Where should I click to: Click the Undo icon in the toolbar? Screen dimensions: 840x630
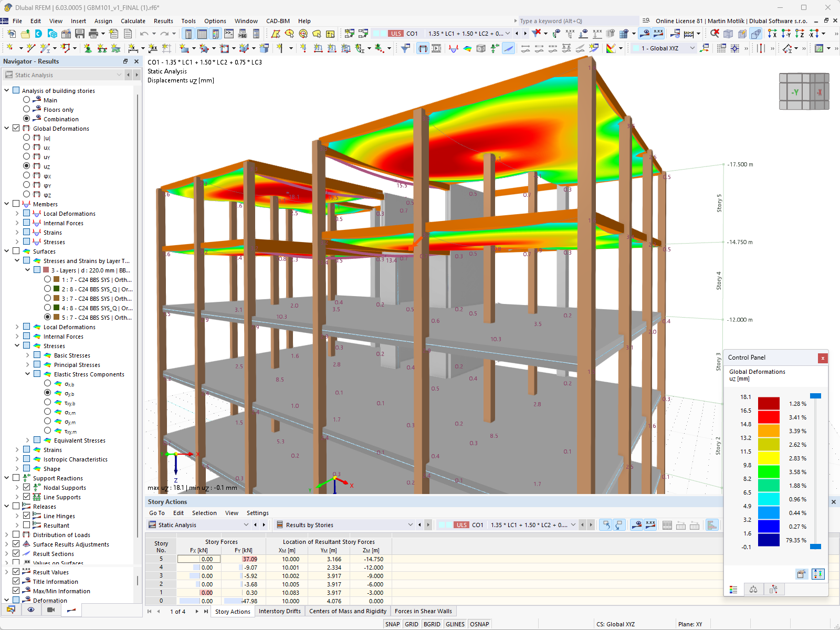[x=144, y=34]
